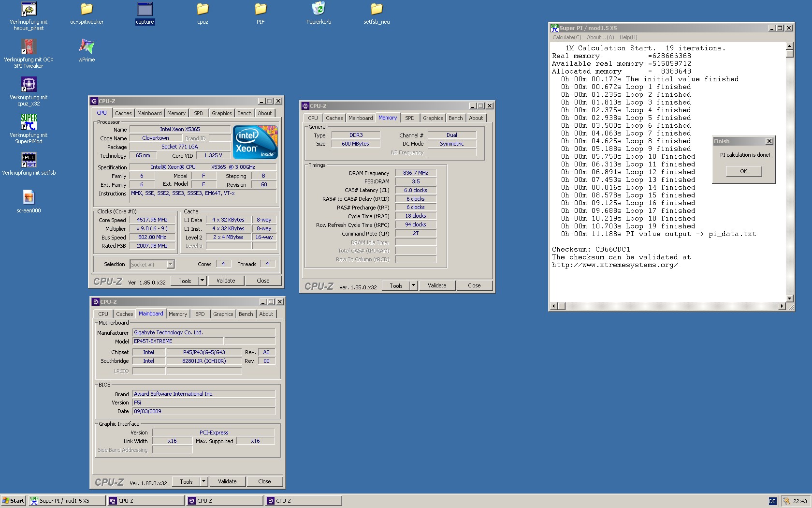The image size is (812, 508).
Task: Switch to the third CPU-Z taskbar button
Action: coord(304,501)
